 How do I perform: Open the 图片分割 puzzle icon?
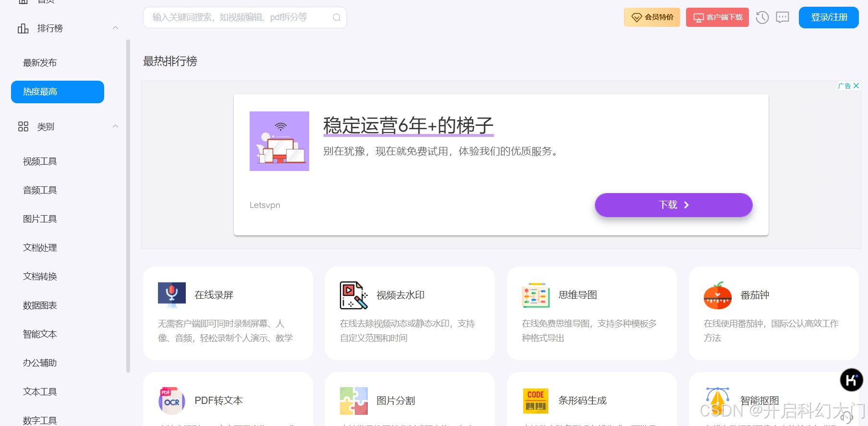click(354, 401)
